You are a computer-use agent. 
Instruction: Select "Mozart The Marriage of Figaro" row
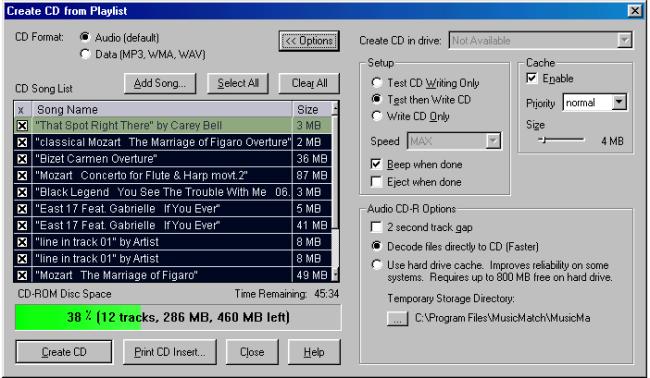[173, 275]
